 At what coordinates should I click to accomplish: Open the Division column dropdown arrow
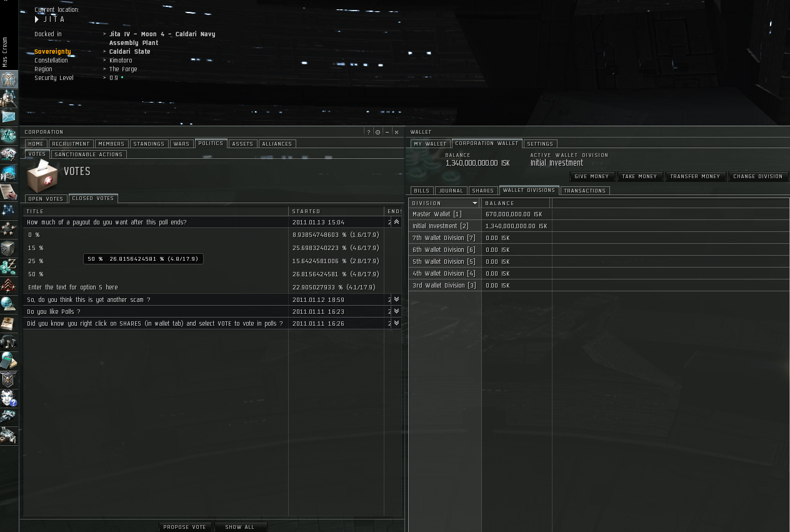[x=475, y=203]
